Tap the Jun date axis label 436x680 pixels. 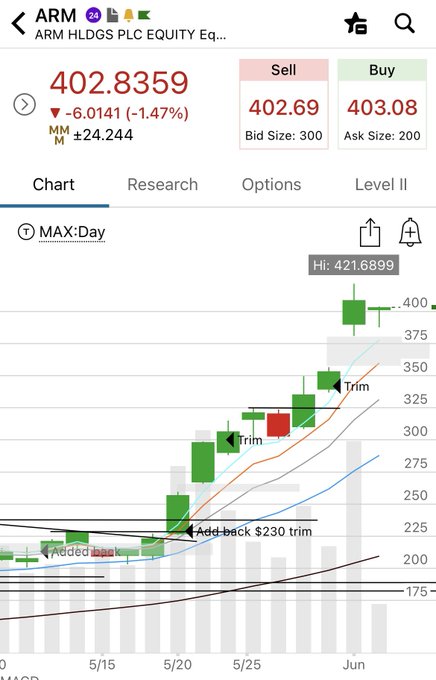pyautogui.click(x=354, y=664)
